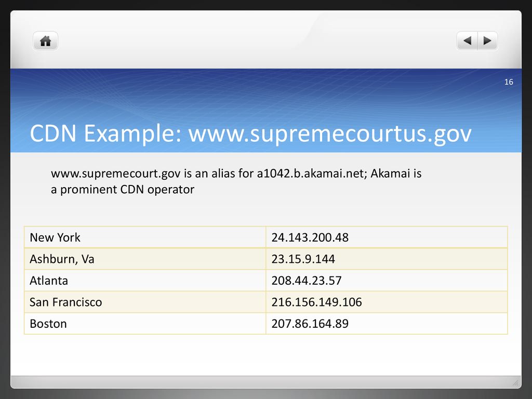Viewport: 532px width, 399px height.
Task: Advance to next slide with right arrow
Action: pyautogui.click(x=487, y=41)
